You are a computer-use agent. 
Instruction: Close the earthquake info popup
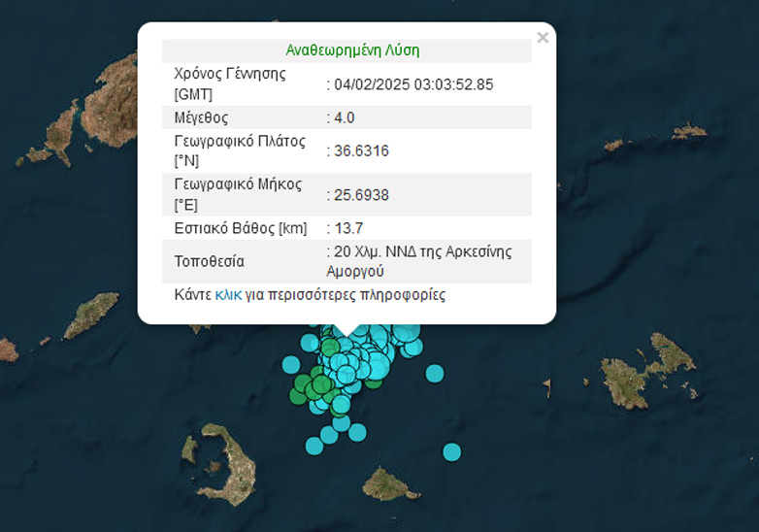point(543,38)
